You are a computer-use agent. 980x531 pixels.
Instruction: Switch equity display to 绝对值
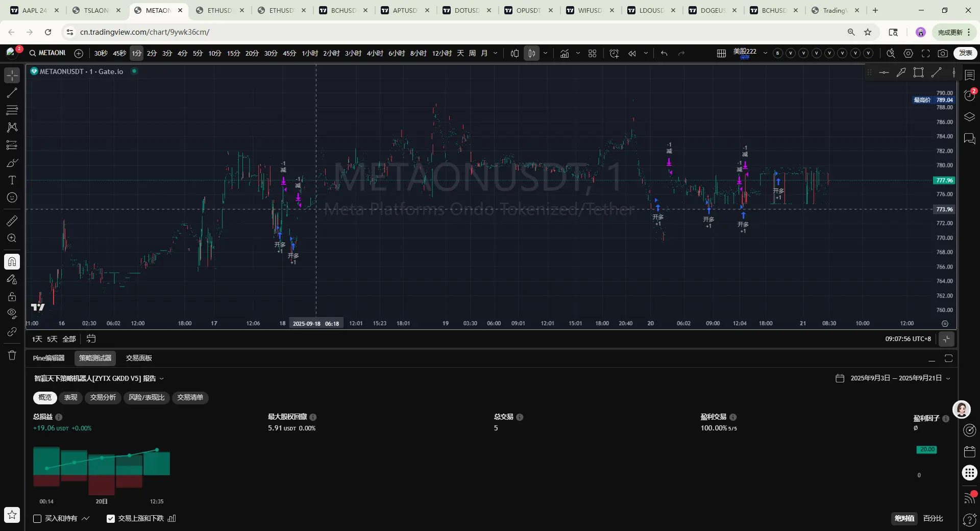[x=904, y=518]
